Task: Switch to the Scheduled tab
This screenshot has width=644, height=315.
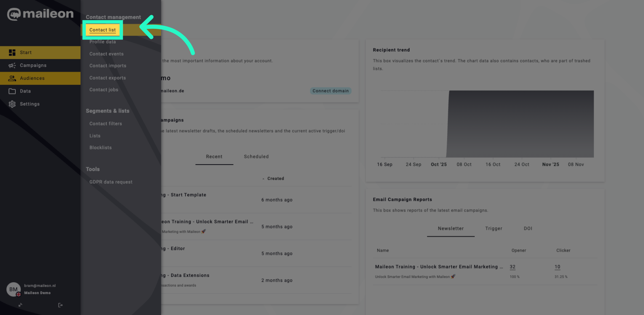Action: coord(256,156)
